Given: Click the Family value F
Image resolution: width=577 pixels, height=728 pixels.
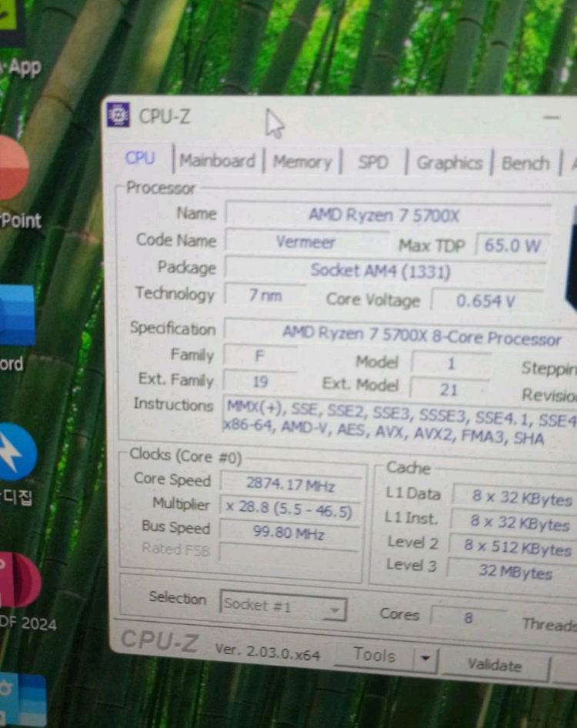Looking at the screenshot, I should tap(259, 356).
